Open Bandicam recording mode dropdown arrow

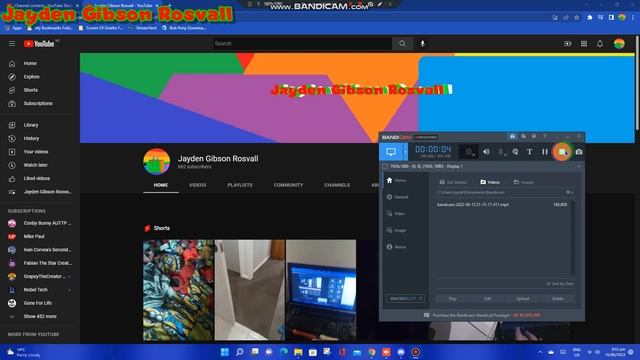coord(405,152)
